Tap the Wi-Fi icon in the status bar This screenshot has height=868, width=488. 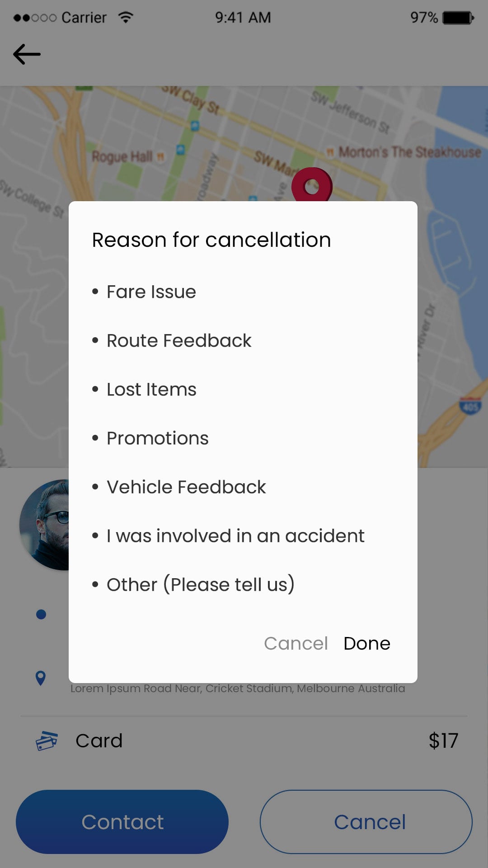click(x=126, y=16)
